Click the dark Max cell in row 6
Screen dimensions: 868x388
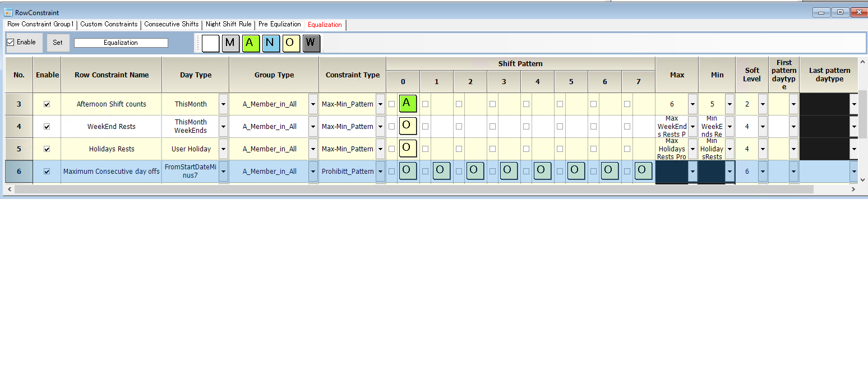coord(672,171)
